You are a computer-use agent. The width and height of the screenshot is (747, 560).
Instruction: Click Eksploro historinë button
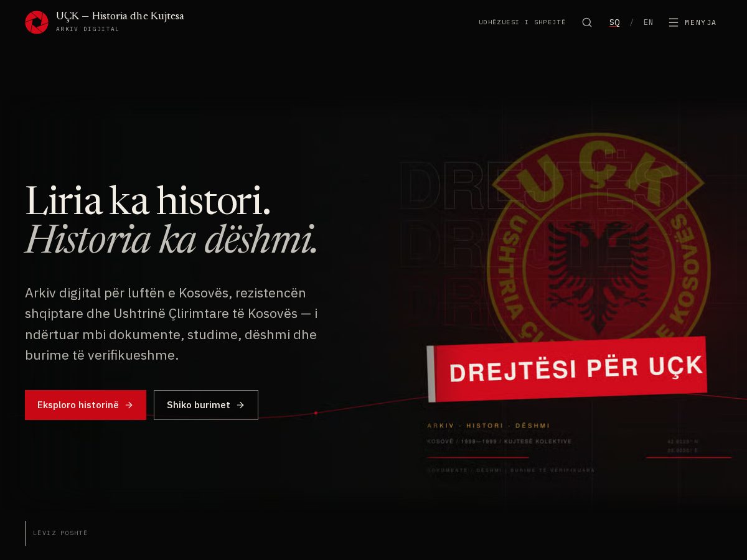click(x=85, y=405)
